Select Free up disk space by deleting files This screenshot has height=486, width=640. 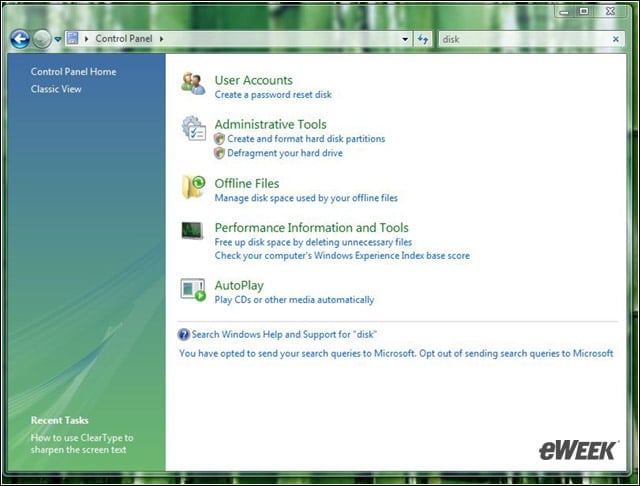(x=313, y=242)
